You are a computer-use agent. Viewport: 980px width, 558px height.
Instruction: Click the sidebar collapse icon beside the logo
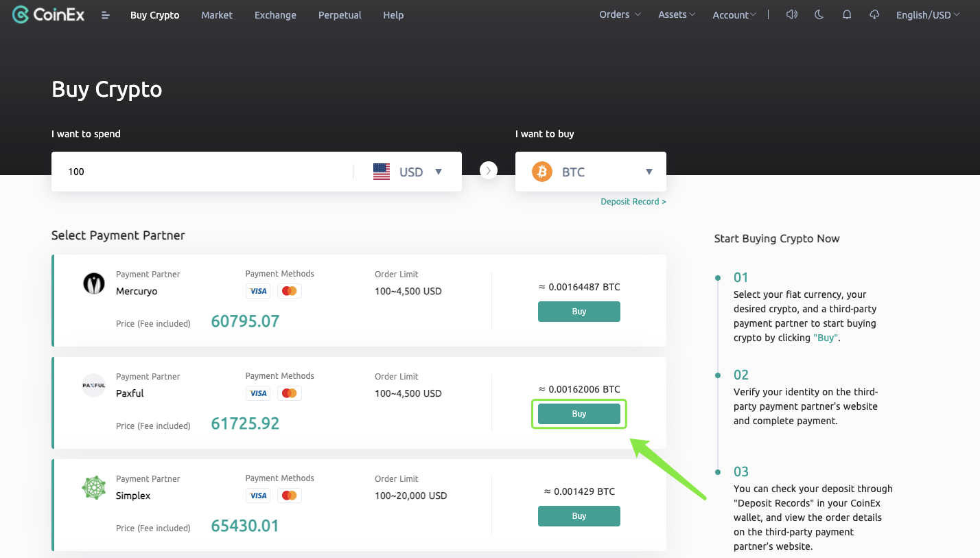pos(105,14)
